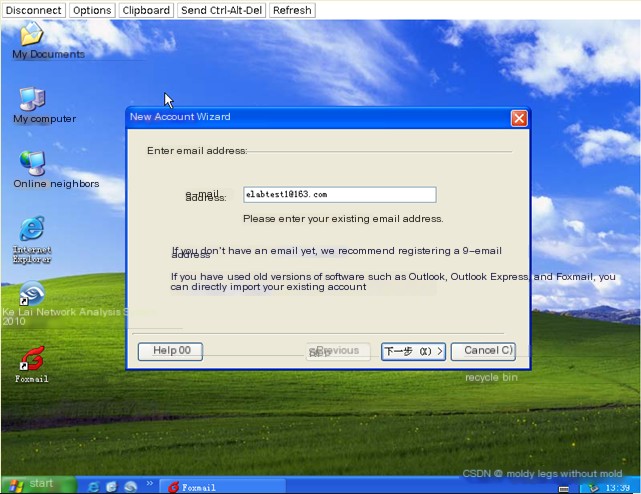Open the Clipboard button
641x494 pixels.
click(x=146, y=10)
